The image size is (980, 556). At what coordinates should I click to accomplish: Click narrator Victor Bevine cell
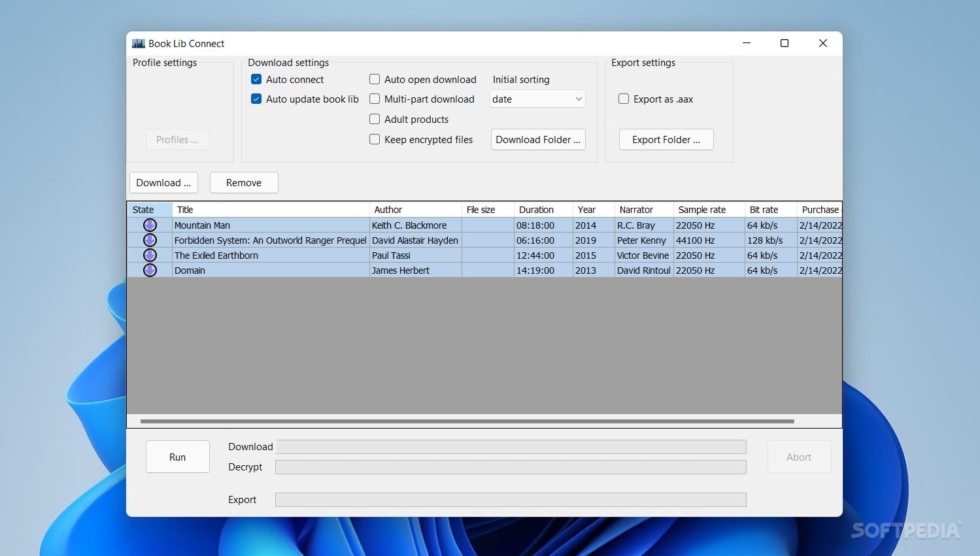(644, 255)
